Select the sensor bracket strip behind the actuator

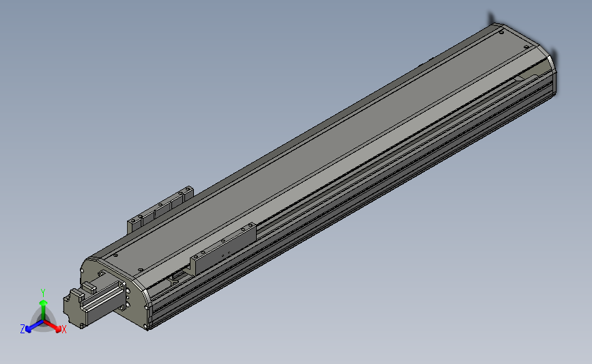coord(160,210)
